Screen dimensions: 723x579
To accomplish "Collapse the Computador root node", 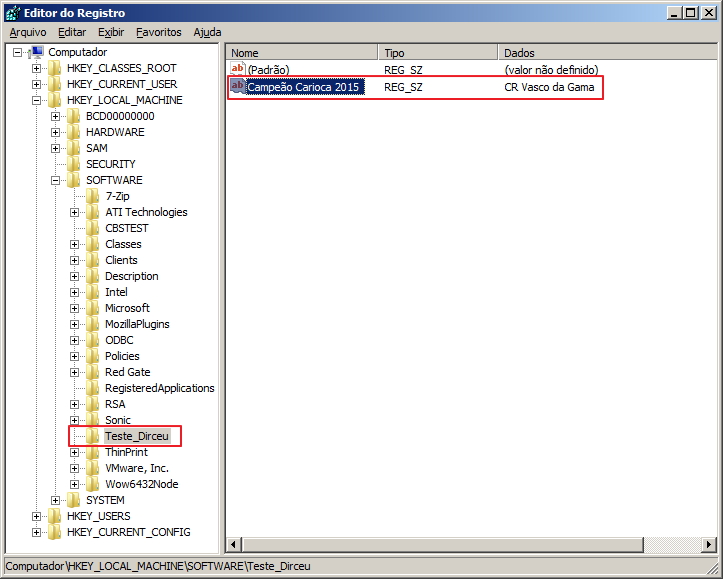I will [17, 53].
